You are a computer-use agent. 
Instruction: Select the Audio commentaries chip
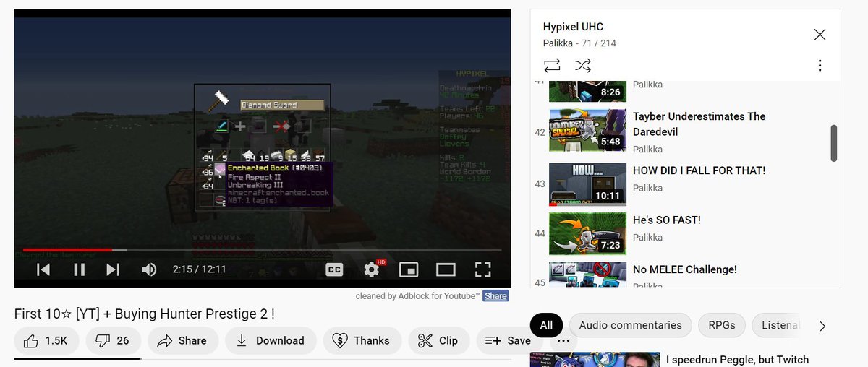point(630,325)
